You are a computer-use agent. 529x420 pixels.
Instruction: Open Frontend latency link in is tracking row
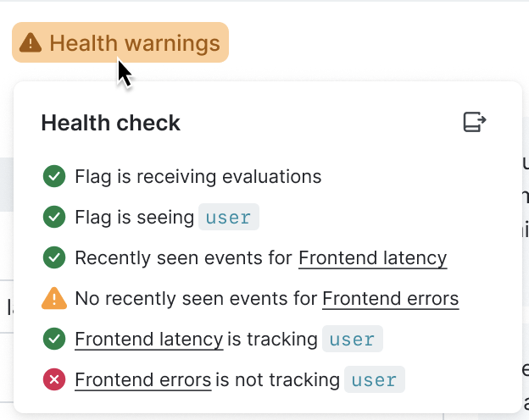coord(148,340)
